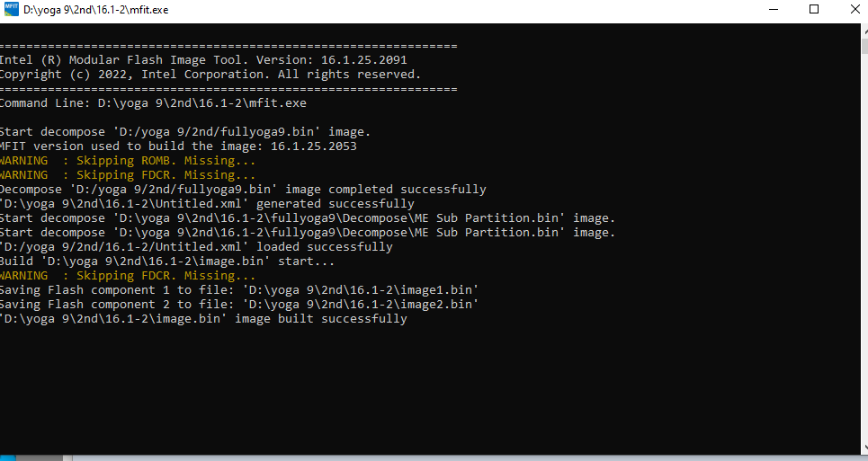Image resolution: width=868 pixels, height=461 pixels.
Task: Maximize the mfit.exe console window
Action: click(x=814, y=9)
